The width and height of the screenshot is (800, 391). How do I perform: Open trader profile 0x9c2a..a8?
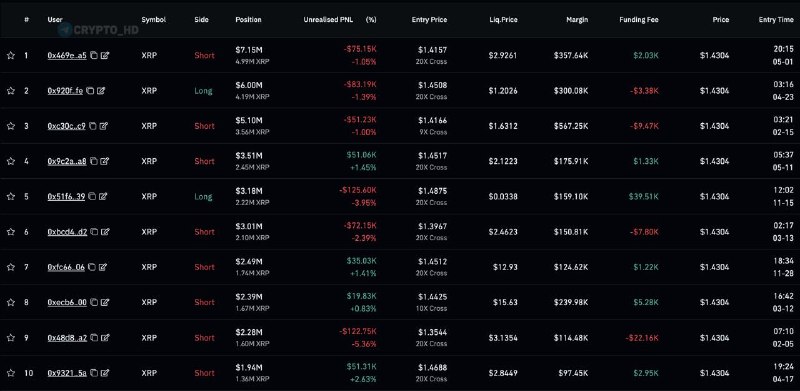point(67,161)
